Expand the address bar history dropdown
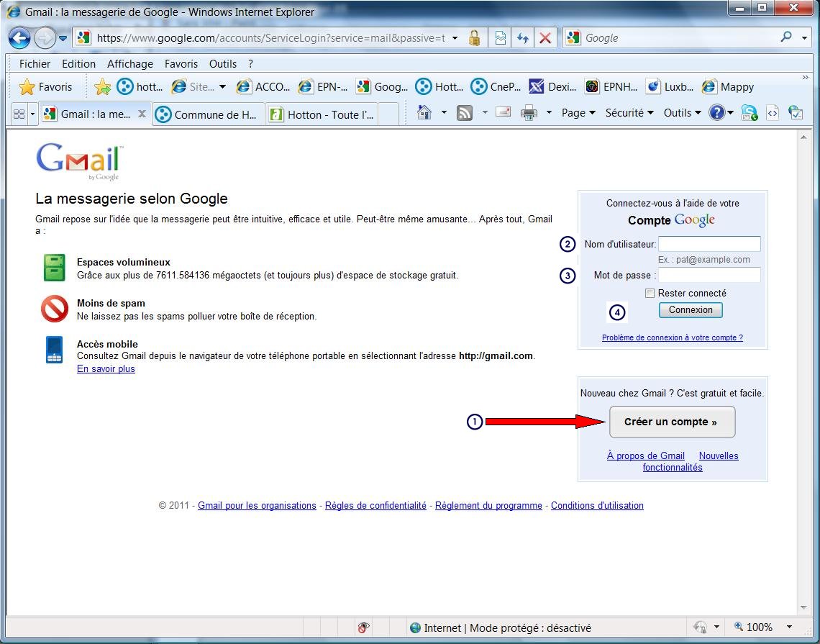Screen dimensions: 820x644 pyautogui.click(x=455, y=38)
